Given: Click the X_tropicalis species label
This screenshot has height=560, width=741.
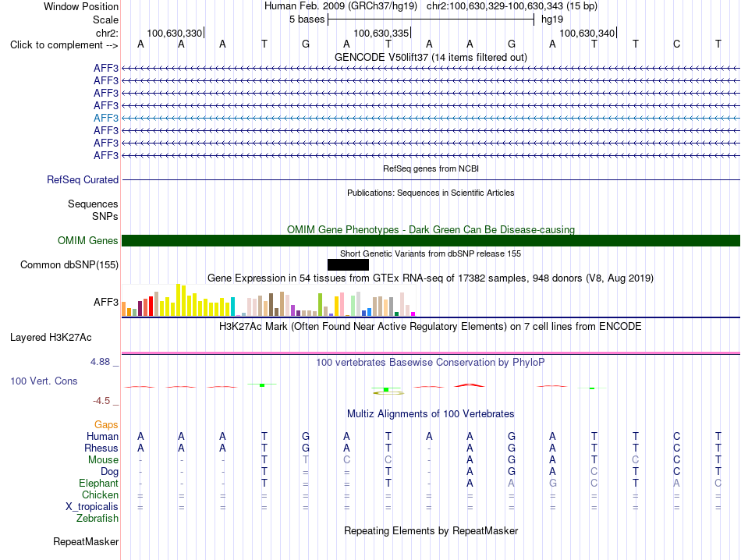Looking at the screenshot, I should coord(92,507).
